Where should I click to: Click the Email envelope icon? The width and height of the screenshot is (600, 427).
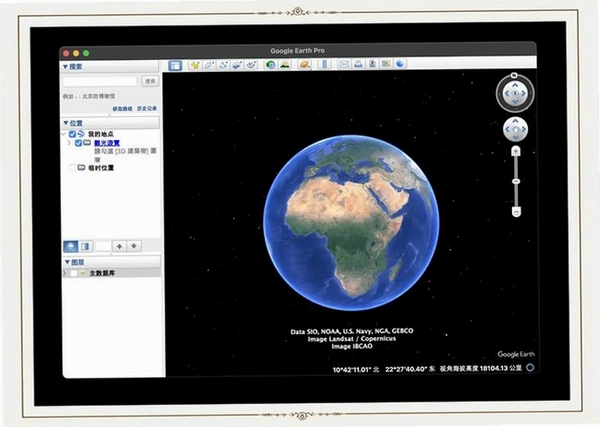pyautogui.click(x=344, y=64)
